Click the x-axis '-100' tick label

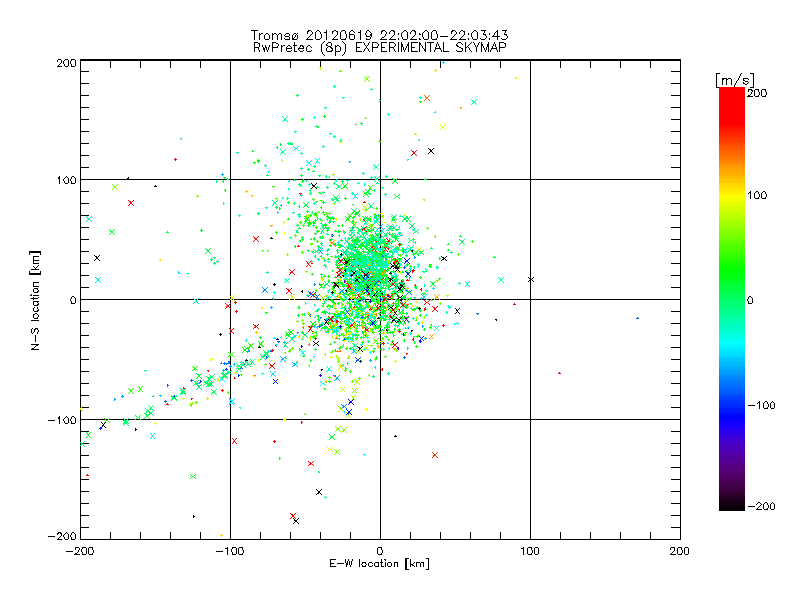point(230,551)
